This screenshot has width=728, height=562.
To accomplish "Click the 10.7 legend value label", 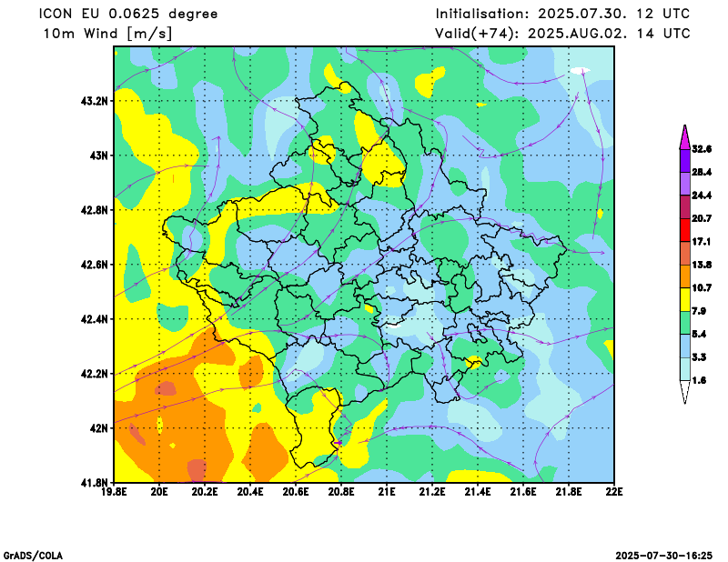I will pos(702,287).
